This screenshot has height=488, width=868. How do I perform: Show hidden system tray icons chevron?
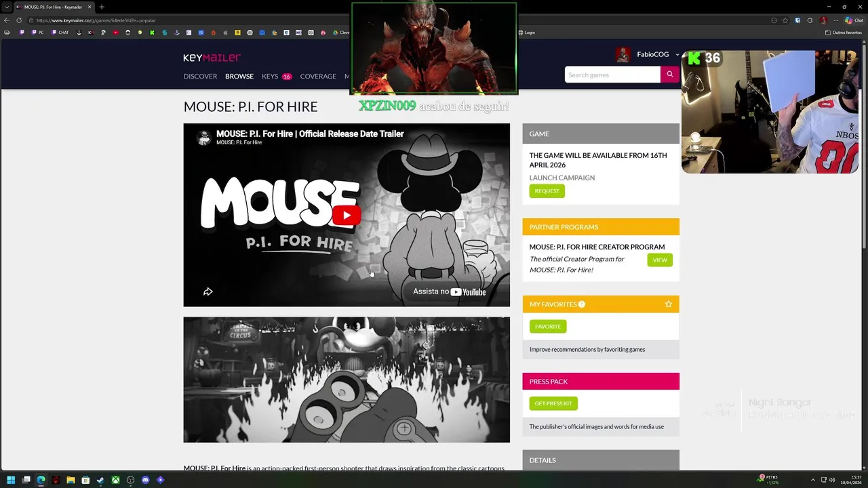click(813, 480)
